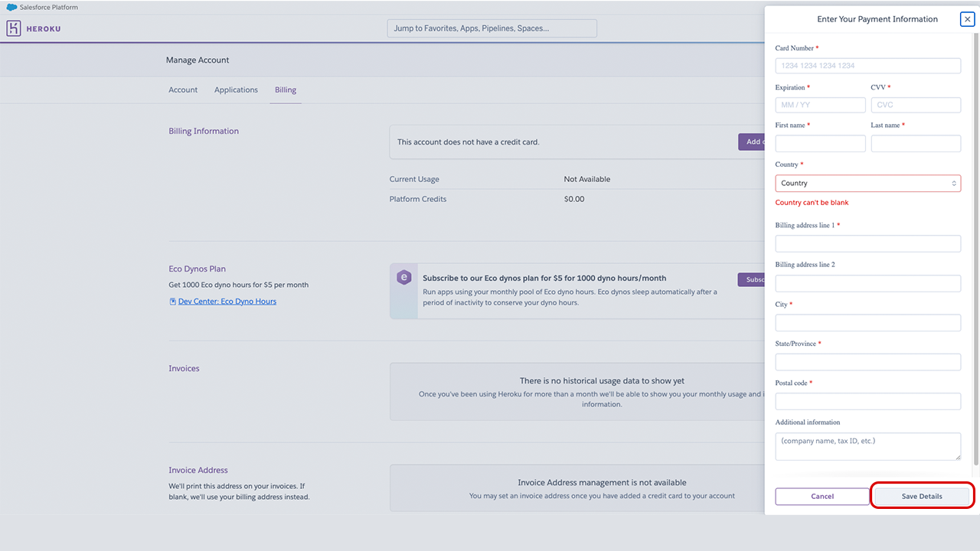980x551 pixels.
Task: Click the First name field
Action: click(820, 143)
